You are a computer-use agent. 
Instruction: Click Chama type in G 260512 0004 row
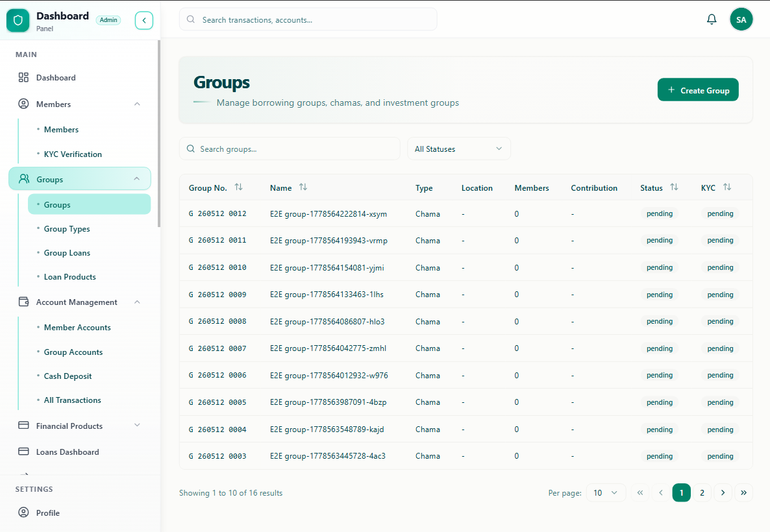click(x=428, y=429)
